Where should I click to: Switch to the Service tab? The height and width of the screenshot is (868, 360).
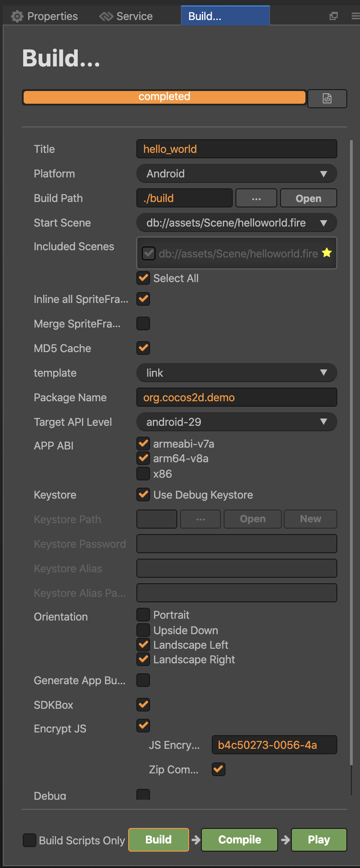coord(134,16)
